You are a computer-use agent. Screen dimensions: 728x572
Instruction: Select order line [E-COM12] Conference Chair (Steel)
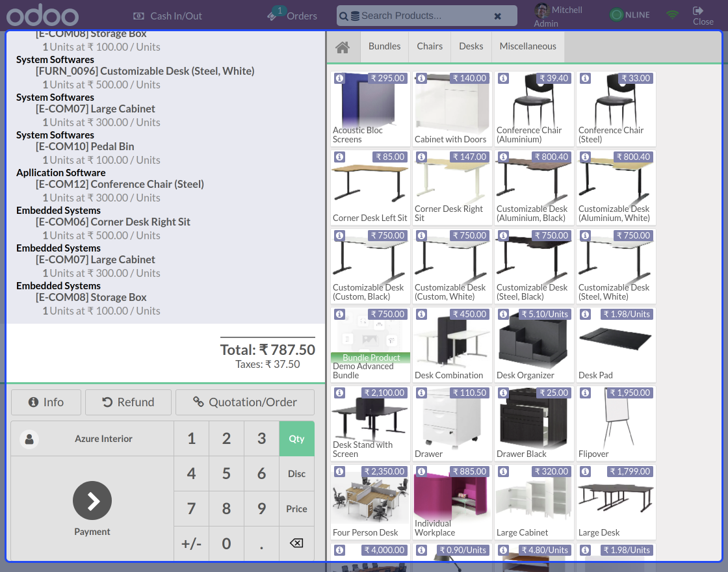pos(166,185)
